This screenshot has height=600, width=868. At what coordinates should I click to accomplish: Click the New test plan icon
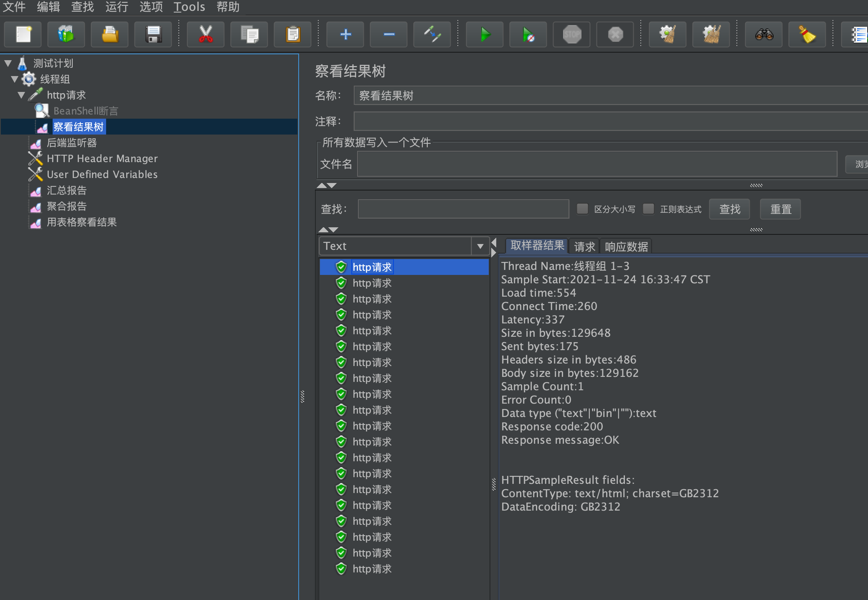(x=23, y=34)
